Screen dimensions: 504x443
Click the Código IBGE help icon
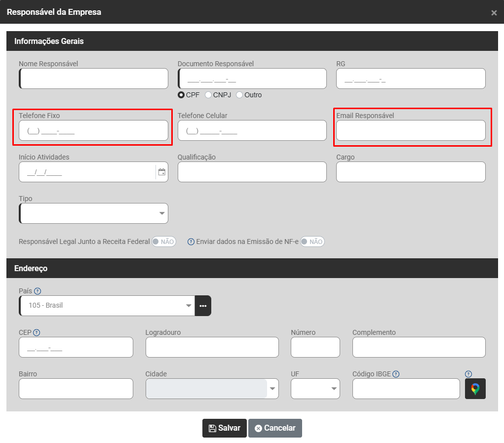pyautogui.click(x=396, y=374)
